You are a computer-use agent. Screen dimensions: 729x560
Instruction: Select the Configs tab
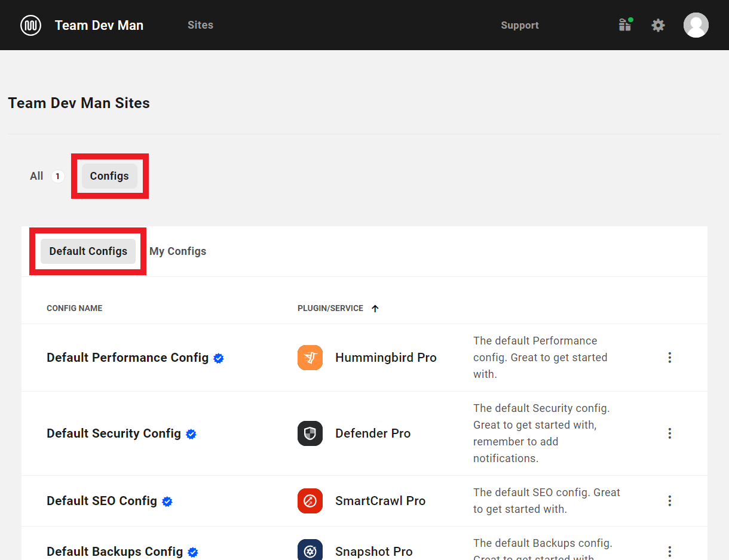point(109,176)
